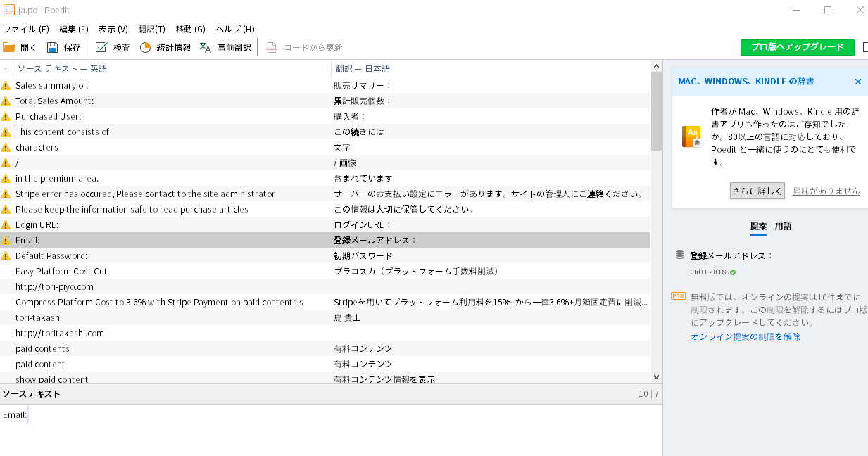
Task: Open the ファイル (F) menu
Action: [26, 29]
